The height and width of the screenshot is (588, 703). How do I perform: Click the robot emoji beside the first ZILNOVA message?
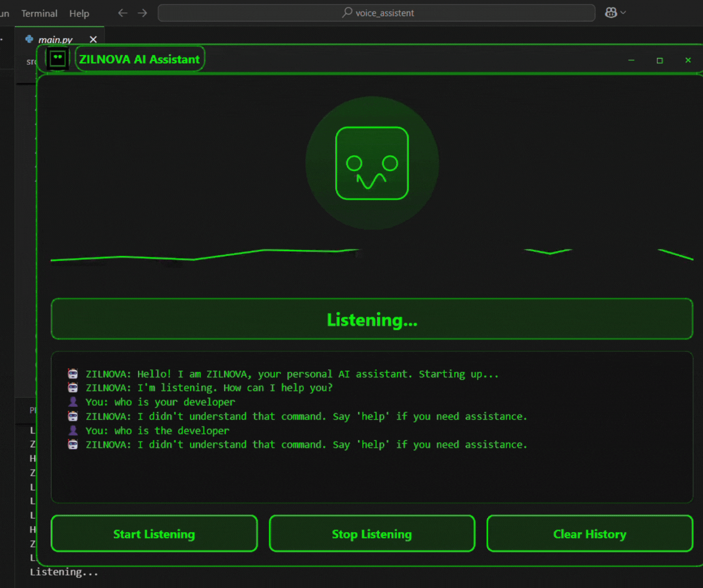pyautogui.click(x=73, y=373)
